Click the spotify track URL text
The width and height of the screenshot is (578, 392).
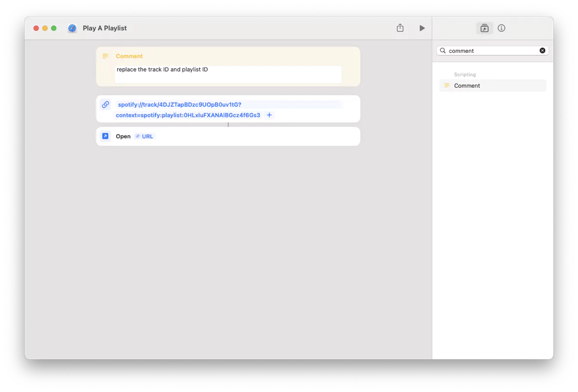coord(179,104)
